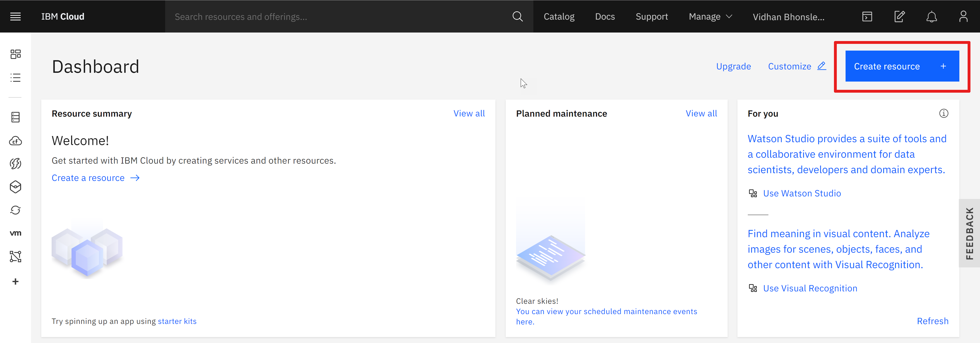This screenshot has height=343, width=980.
Task: Click Use Visual Recognition link
Action: point(810,288)
